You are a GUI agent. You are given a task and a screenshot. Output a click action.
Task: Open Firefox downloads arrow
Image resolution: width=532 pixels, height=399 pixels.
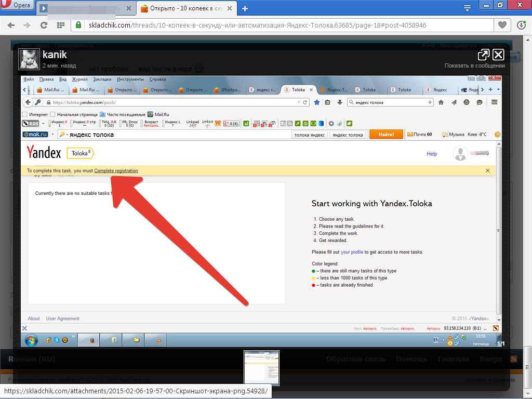point(340,102)
